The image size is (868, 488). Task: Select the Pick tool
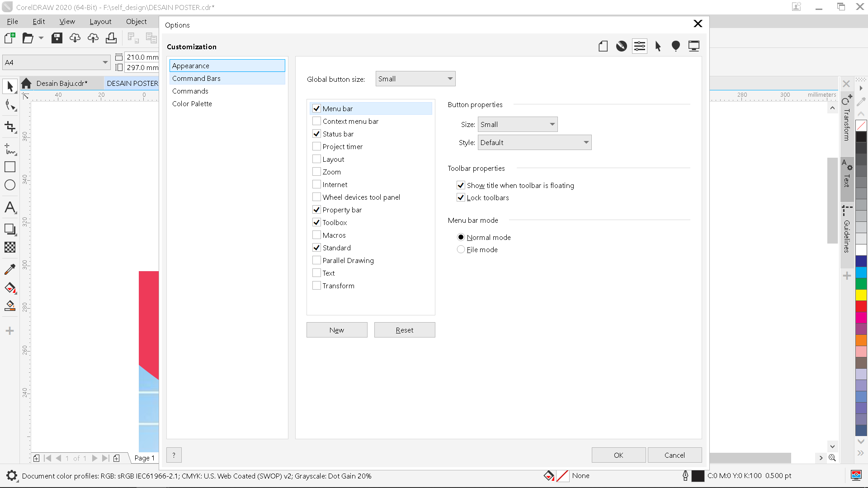pos(9,86)
